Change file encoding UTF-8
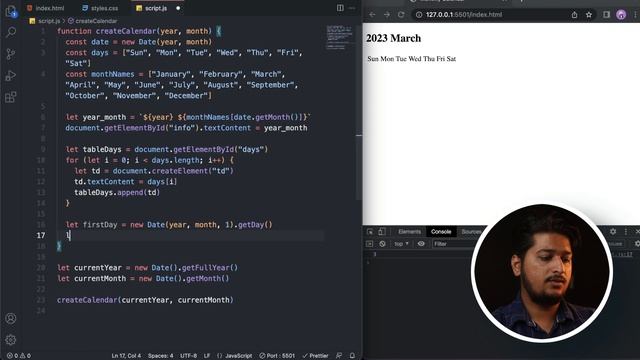The image size is (640, 360). pyautogui.click(x=189, y=356)
